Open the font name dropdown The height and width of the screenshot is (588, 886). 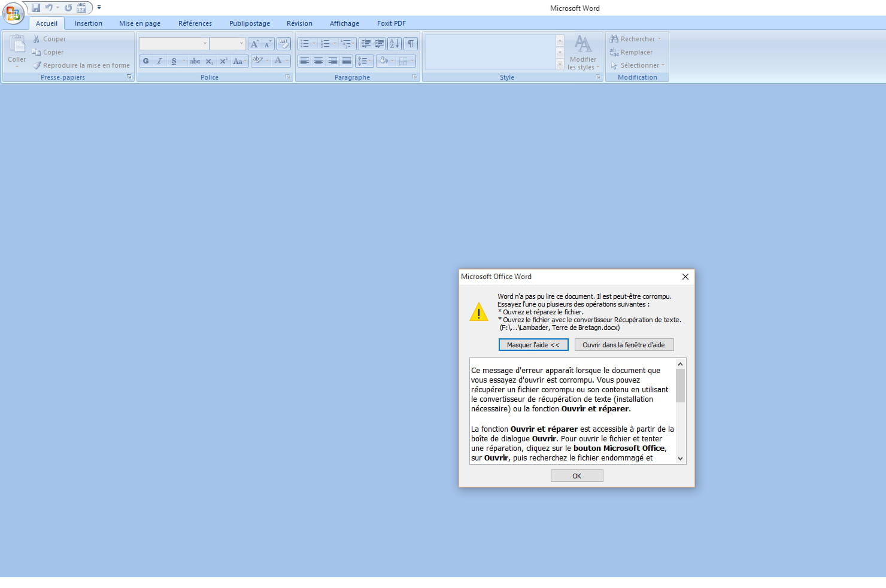pos(205,44)
